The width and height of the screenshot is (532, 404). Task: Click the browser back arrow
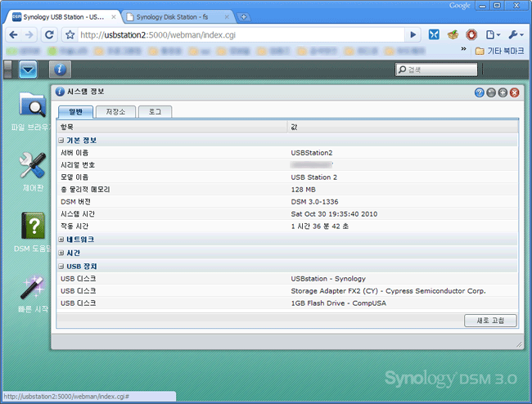(13, 34)
